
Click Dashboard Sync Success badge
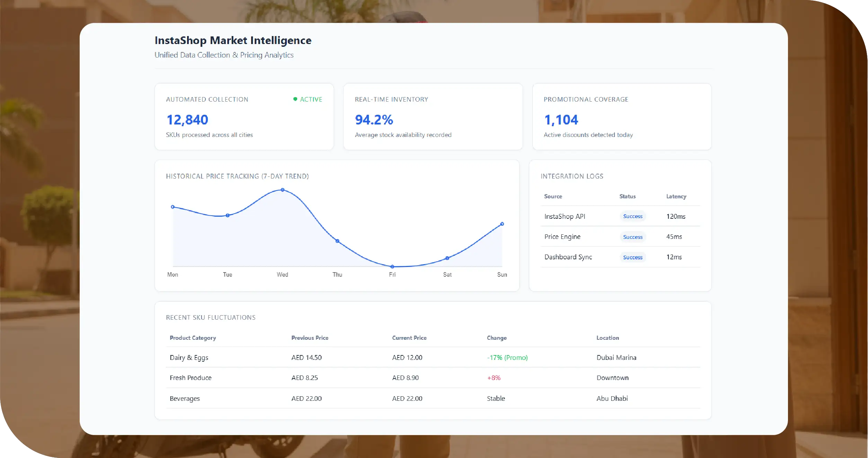[x=632, y=257]
